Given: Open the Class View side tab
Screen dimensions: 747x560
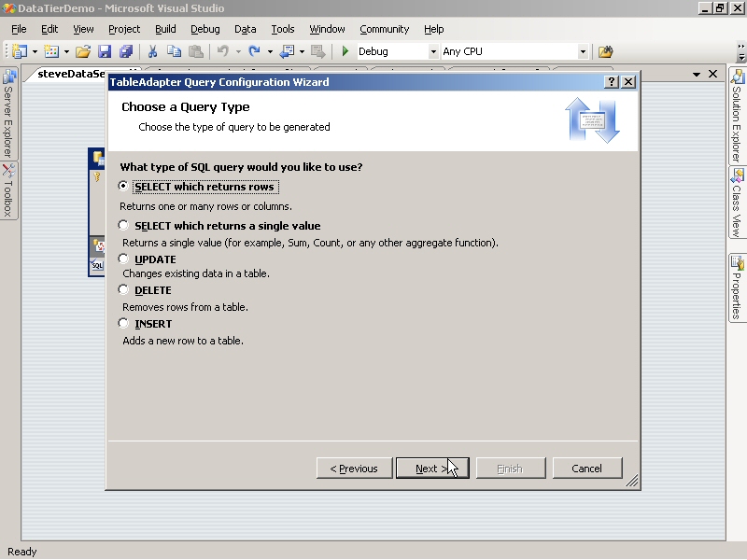Looking at the screenshot, I should coord(737,203).
